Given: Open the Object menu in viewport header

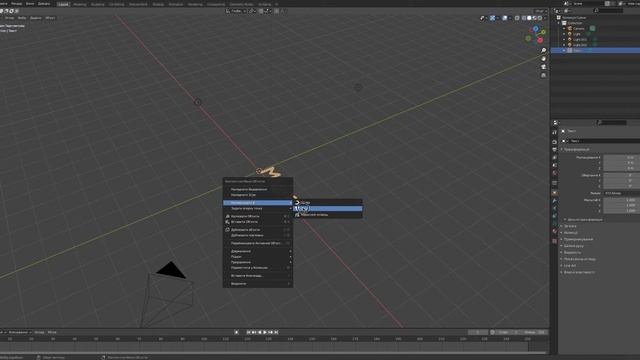Looking at the screenshot, I should pyautogui.click(x=50, y=18).
